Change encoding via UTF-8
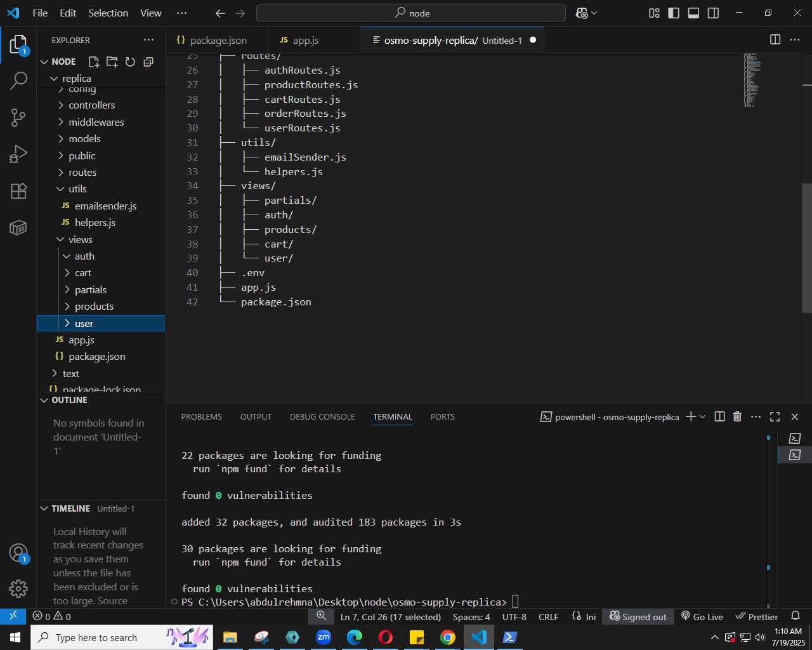Image resolution: width=812 pixels, height=650 pixels. coord(514,616)
